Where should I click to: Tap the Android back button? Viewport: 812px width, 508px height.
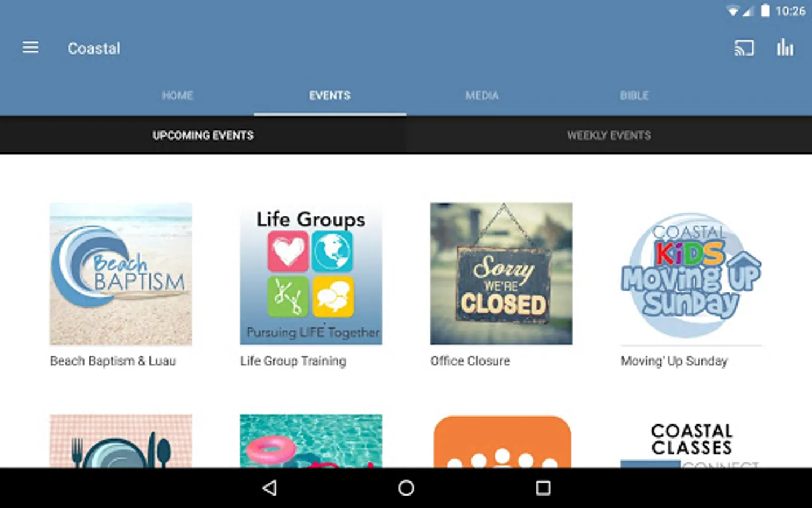click(270, 488)
